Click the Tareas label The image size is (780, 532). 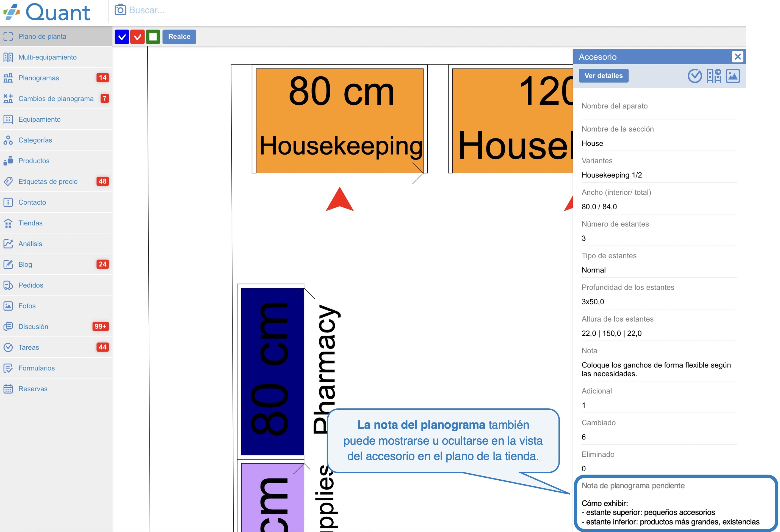pyautogui.click(x=29, y=347)
